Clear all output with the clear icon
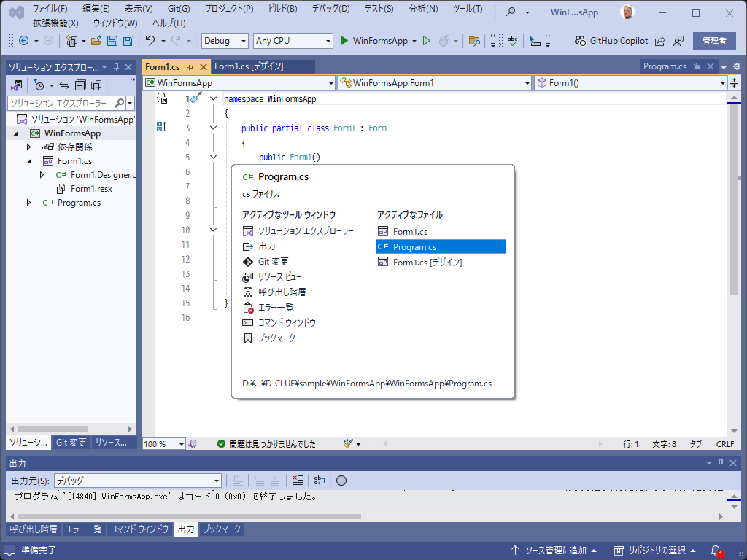This screenshot has height=560, width=747. click(298, 481)
